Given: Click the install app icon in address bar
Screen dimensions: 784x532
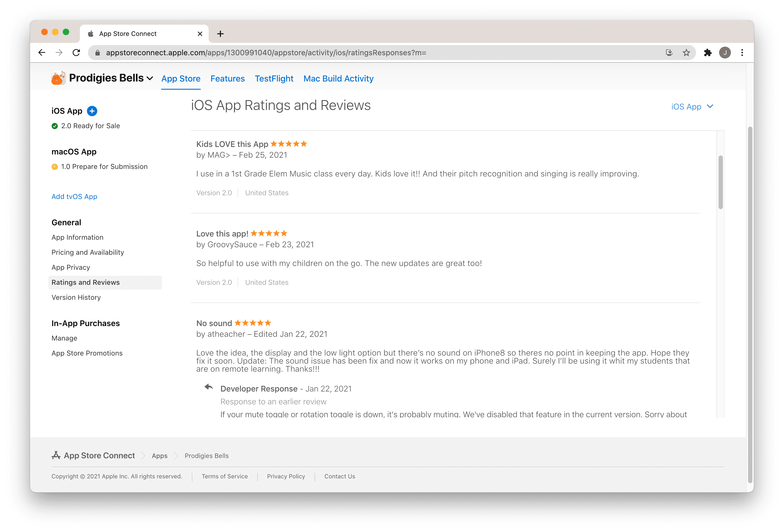Looking at the screenshot, I should point(669,53).
